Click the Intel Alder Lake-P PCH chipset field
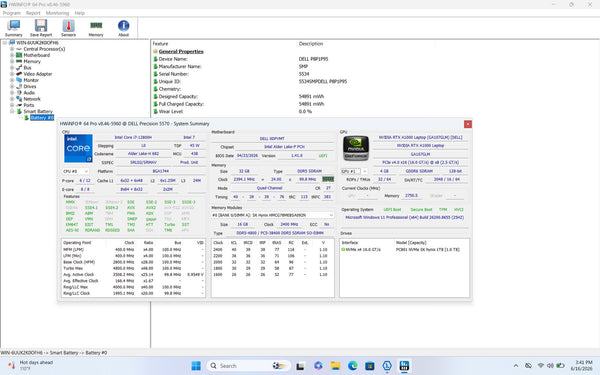 pyautogui.click(x=284, y=147)
